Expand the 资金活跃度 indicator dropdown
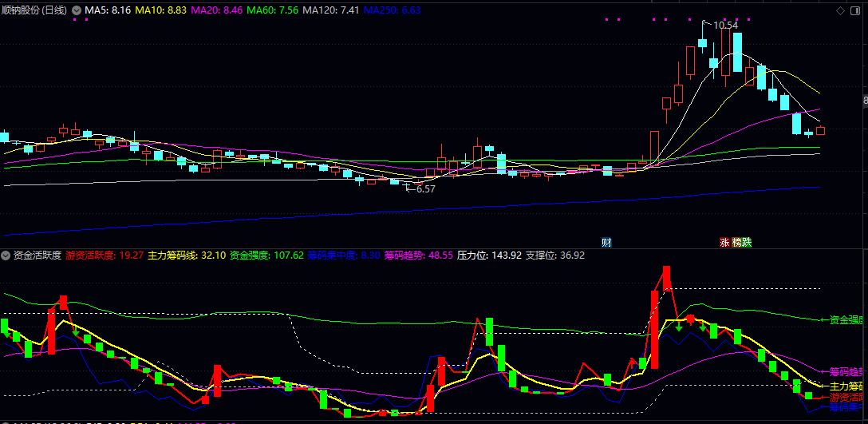868x424 pixels. 6,256
